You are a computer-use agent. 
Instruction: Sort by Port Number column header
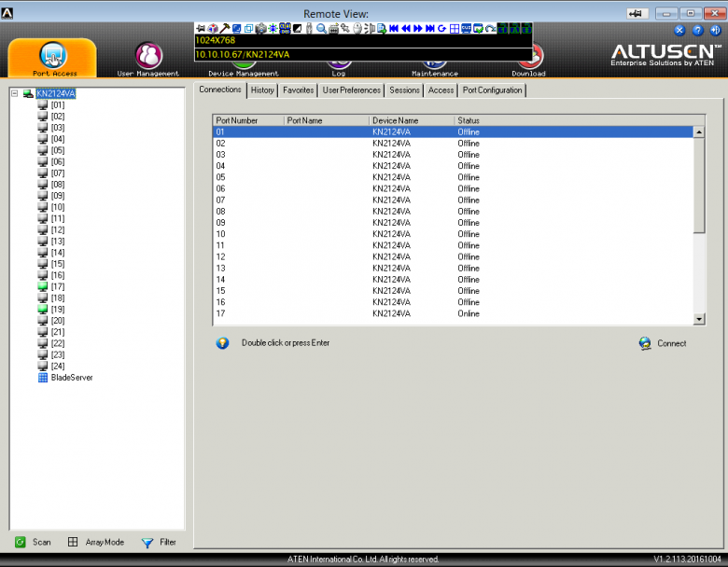[249, 120]
